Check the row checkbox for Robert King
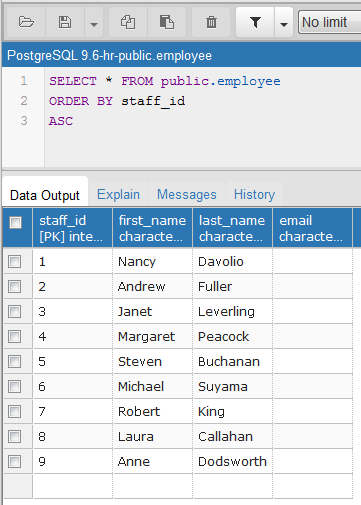The height and width of the screenshot is (505, 361). (x=15, y=411)
